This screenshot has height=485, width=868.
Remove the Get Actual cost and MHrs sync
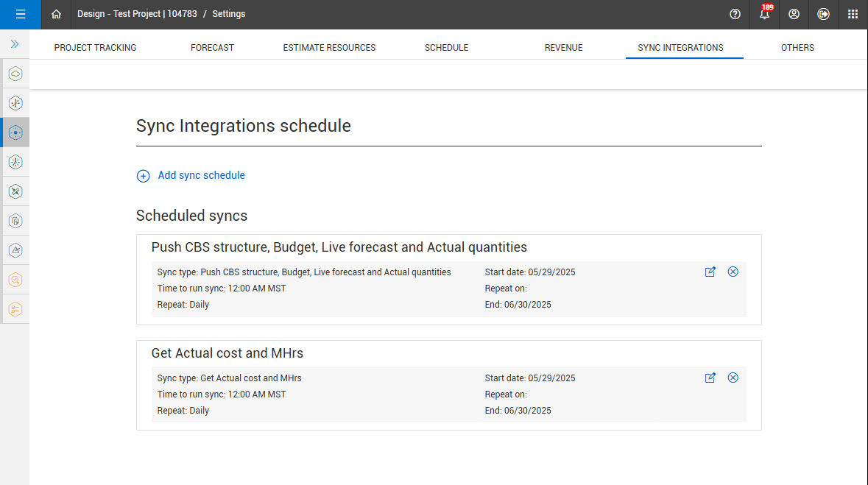coord(733,378)
